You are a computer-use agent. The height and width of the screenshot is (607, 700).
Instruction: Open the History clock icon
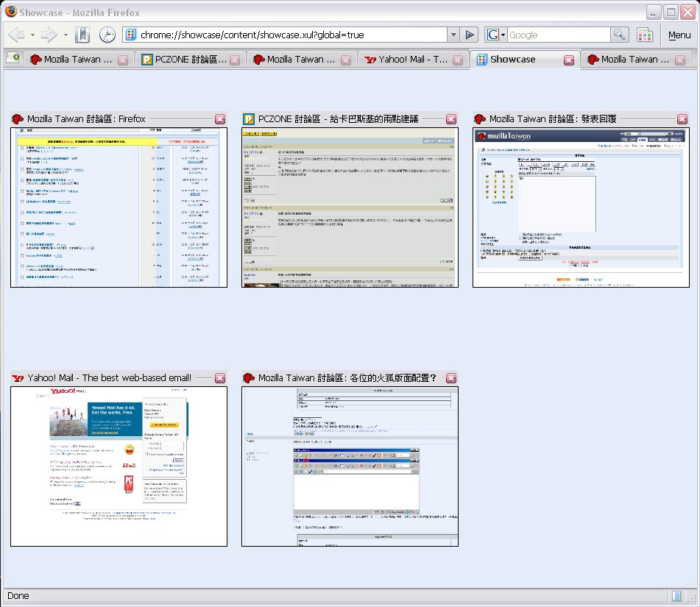click(x=107, y=35)
